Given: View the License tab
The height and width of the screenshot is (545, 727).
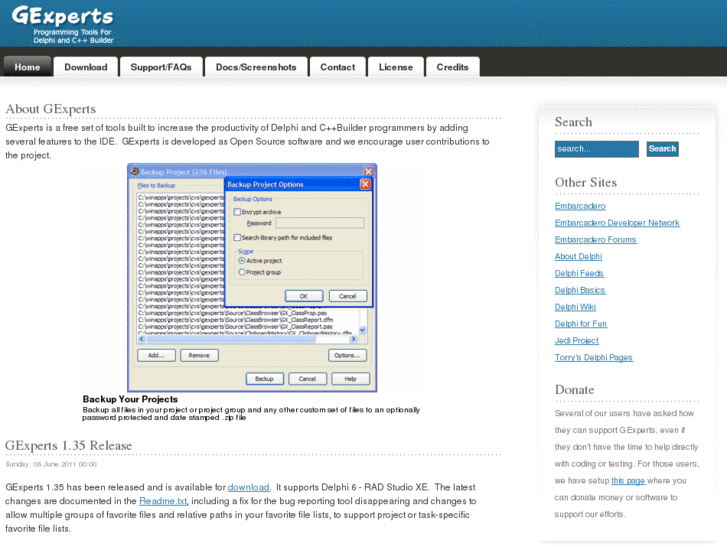Looking at the screenshot, I should [395, 67].
